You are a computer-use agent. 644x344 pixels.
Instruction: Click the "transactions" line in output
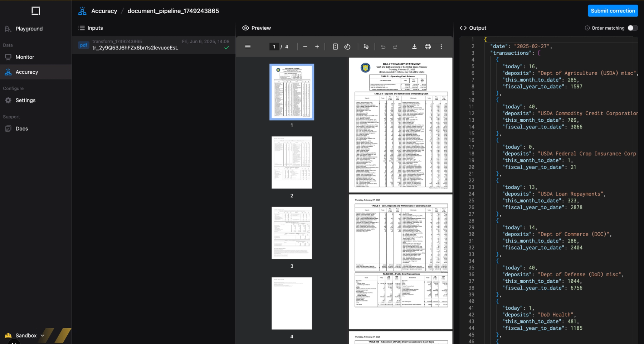[516, 53]
